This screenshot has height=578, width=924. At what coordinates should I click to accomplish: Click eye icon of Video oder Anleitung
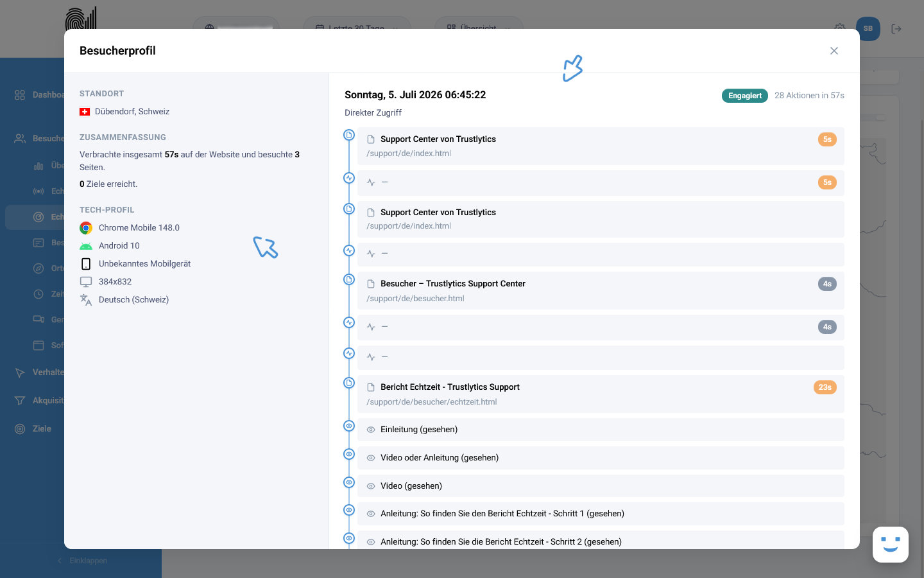371,458
